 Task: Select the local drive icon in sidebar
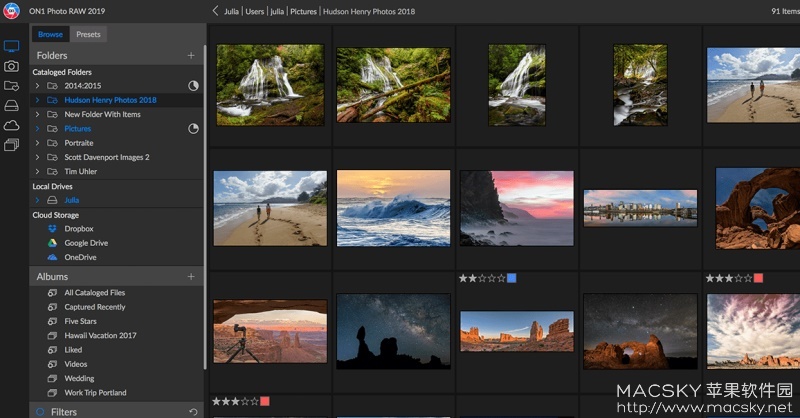pos(11,106)
